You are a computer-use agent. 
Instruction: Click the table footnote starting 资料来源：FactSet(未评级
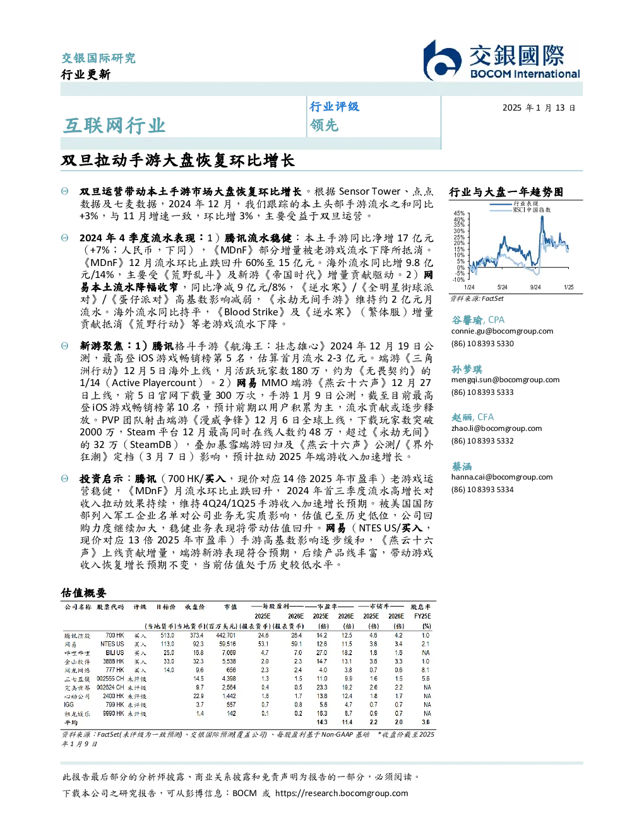[247, 739]
